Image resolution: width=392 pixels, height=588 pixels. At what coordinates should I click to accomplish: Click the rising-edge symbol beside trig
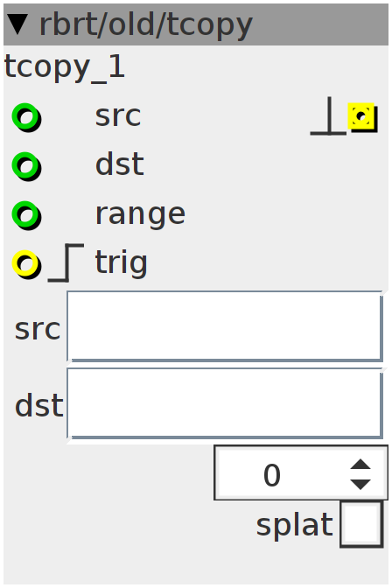tap(66, 262)
